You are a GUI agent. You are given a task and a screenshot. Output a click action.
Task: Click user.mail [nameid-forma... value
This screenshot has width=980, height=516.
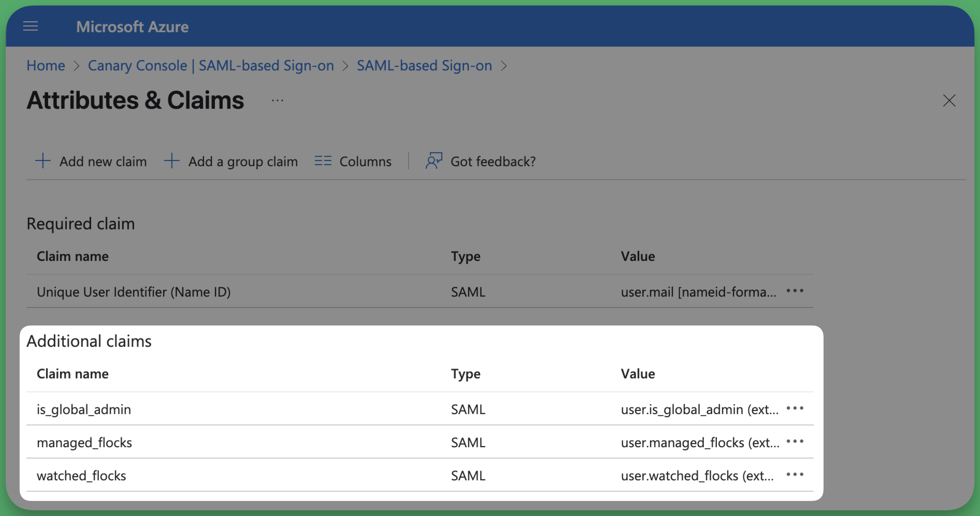coord(699,292)
